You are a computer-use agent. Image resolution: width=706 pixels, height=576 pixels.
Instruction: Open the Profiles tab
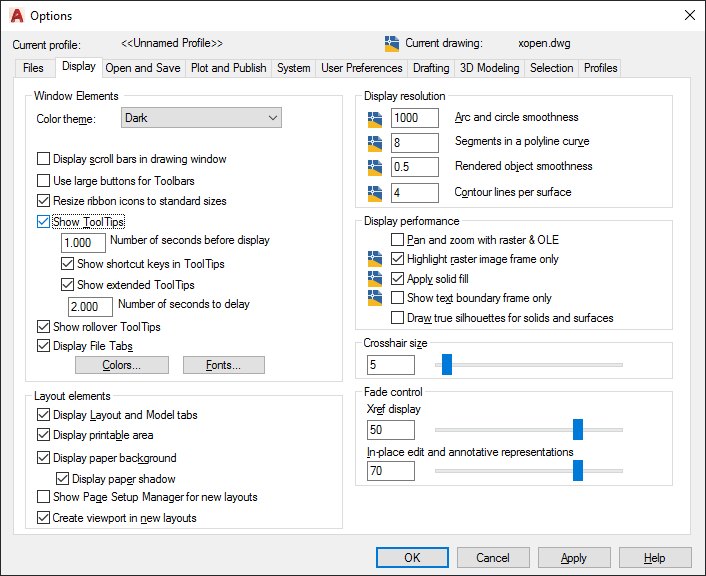(x=600, y=68)
